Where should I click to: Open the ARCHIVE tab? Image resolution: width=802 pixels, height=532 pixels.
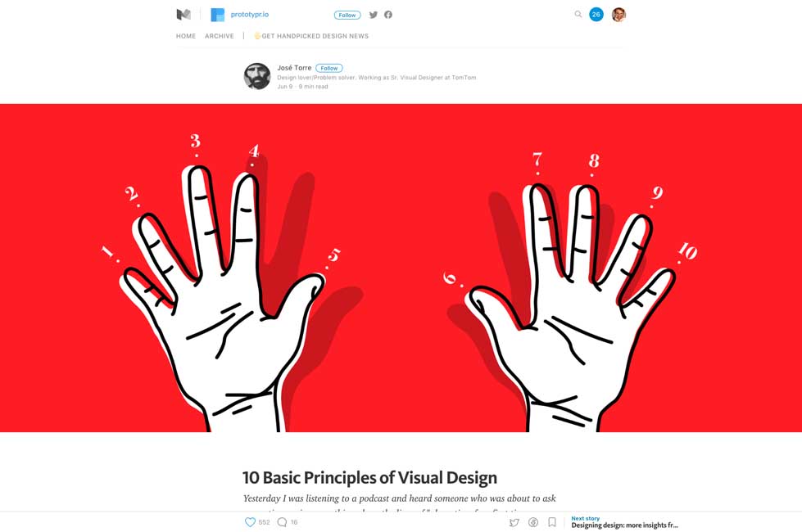(220, 36)
